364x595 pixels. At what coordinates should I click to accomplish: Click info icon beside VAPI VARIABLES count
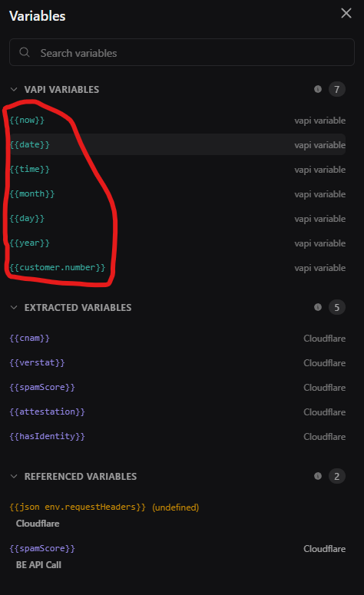(318, 89)
